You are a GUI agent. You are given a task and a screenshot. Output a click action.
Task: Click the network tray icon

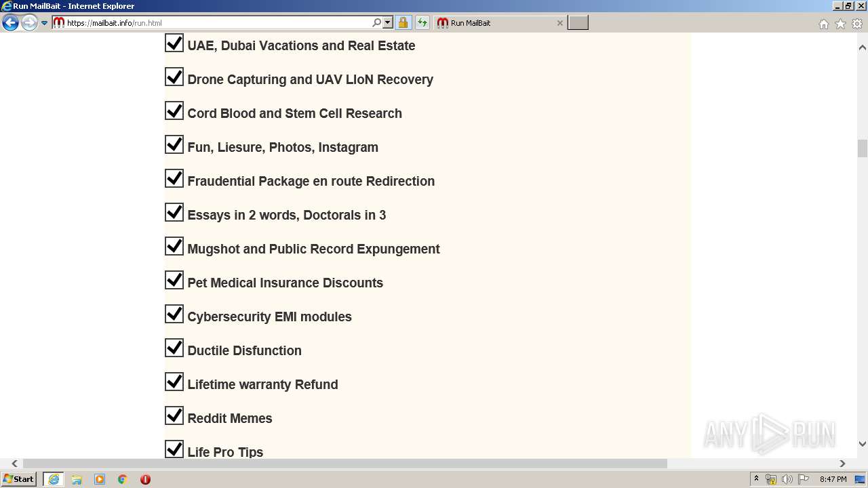click(771, 479)
